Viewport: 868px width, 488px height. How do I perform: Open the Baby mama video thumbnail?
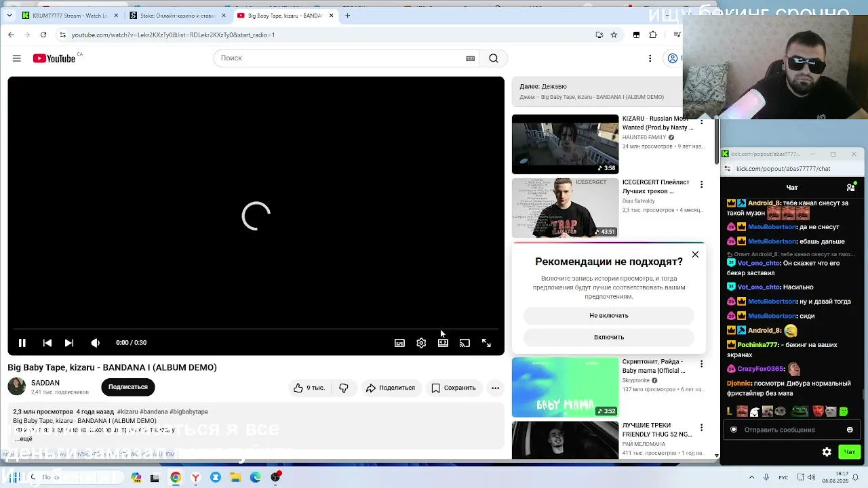tap(565, 387)
